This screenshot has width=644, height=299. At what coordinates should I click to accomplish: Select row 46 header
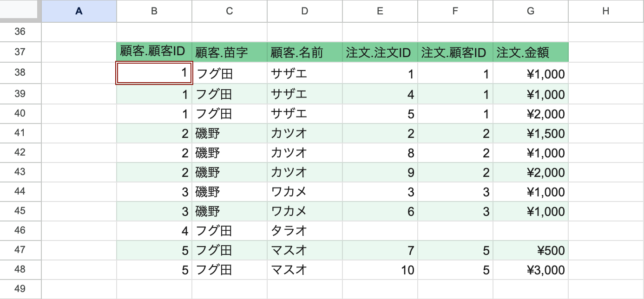[20, 230]
